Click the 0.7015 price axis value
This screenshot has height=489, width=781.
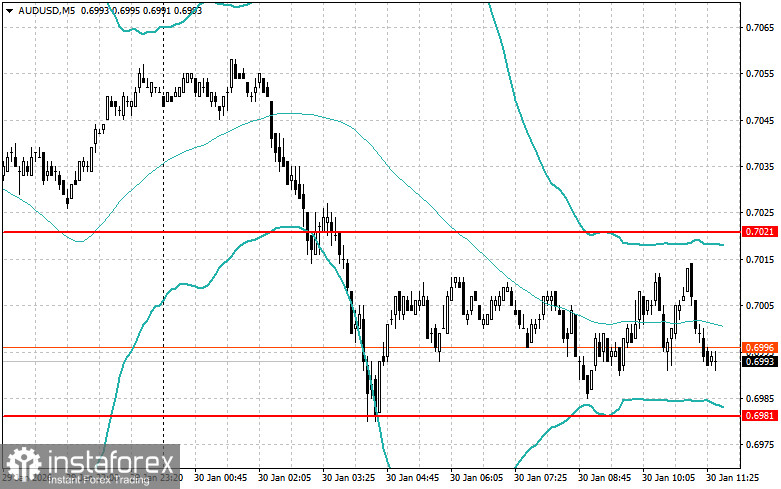point(760,259)
